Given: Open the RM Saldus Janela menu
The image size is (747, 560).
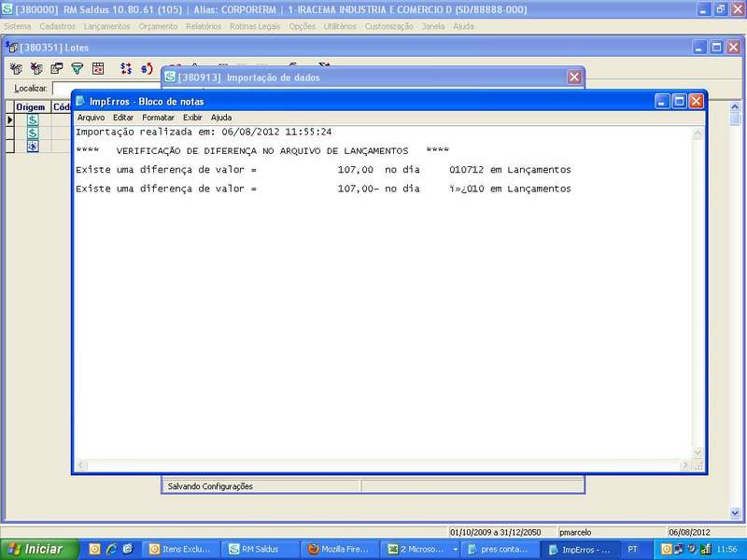Looking at the screenshot, I should click(433, 27).
